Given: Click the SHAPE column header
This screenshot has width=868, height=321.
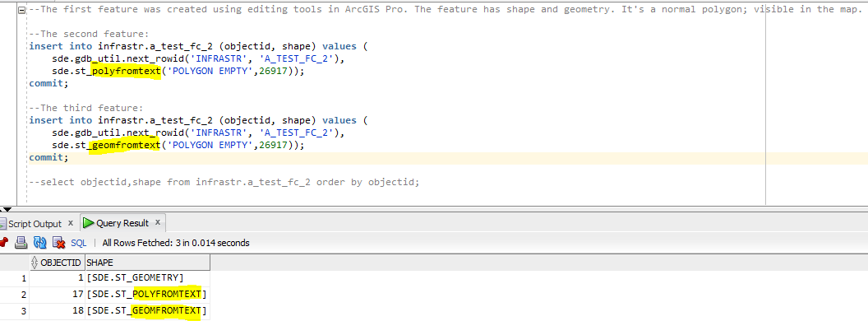Looking at the screenshot, I should coord(147,263).
